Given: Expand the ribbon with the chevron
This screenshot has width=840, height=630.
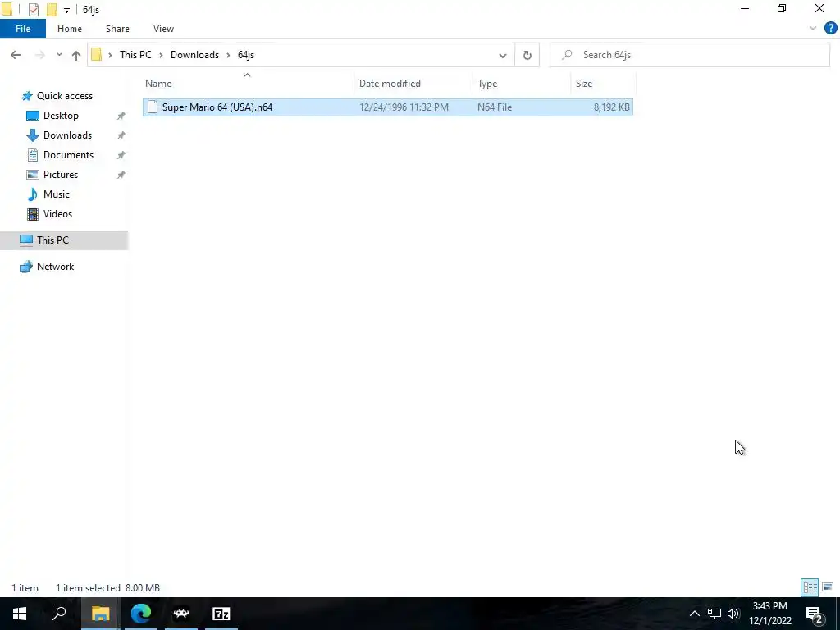Looking at the screenshot, I should (x=813, y=29).
